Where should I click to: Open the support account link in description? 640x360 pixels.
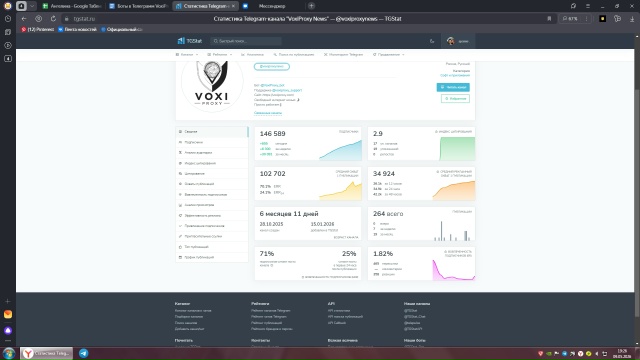[x=287, y=90]
